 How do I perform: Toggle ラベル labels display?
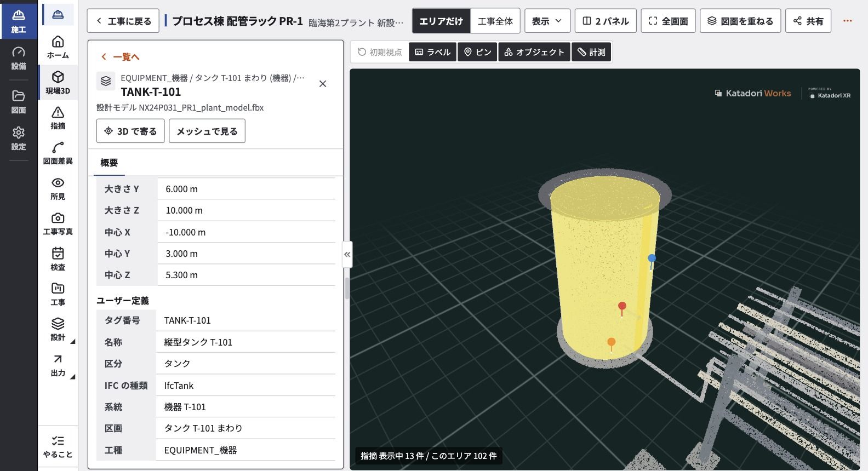433,52
